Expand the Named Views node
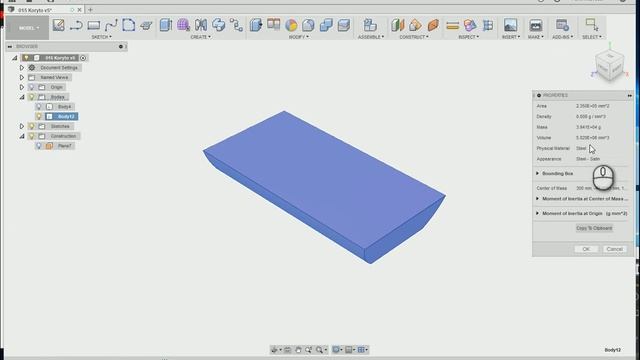This screenshot has height=360, width=640. pos(22,78)
